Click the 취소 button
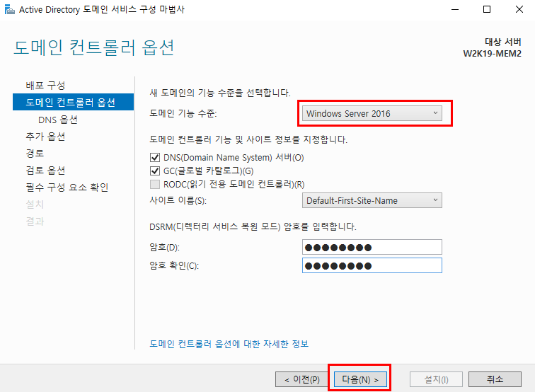The height and width of the screenshot is (392, 535). coord(495,379)
